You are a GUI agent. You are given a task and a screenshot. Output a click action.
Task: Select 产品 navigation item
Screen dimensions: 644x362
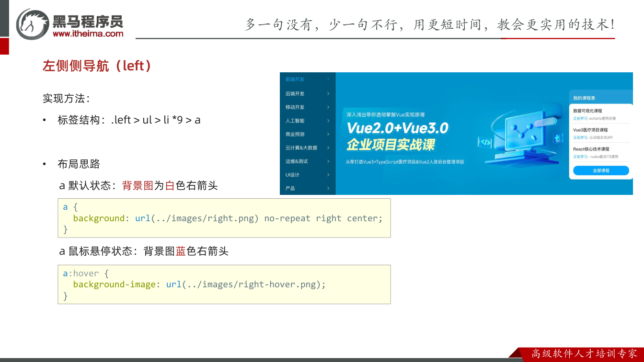point(290,188)
